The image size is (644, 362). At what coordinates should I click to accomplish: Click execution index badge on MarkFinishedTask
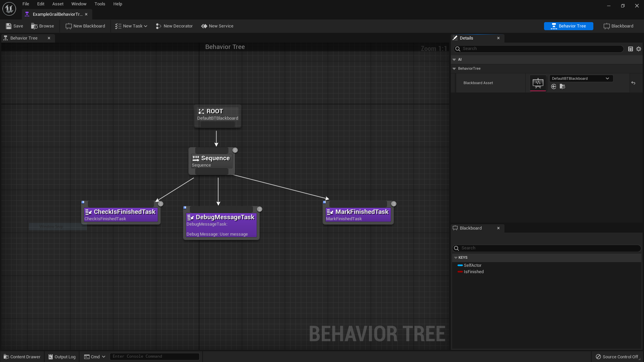coord(394,204)
